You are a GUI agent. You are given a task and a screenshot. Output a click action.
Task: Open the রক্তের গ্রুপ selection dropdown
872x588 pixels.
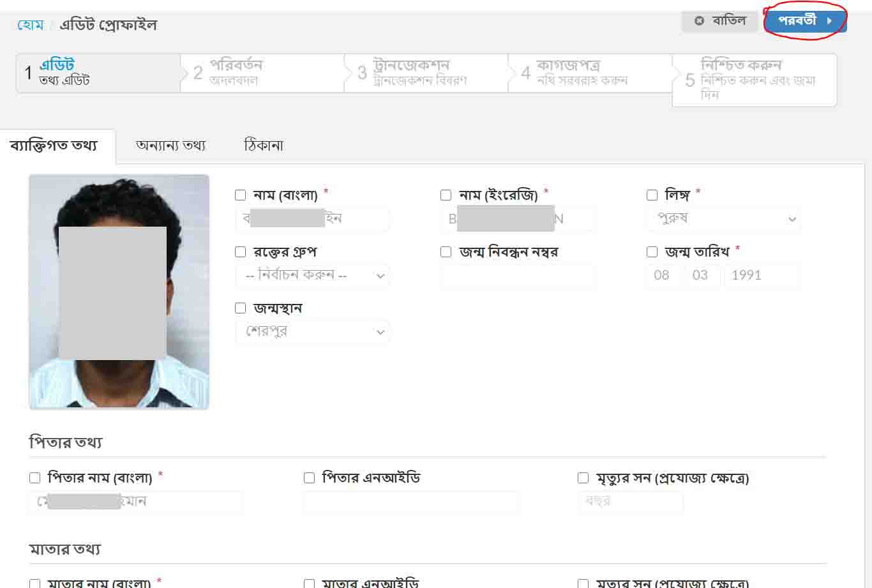click(x=312, y=276)
